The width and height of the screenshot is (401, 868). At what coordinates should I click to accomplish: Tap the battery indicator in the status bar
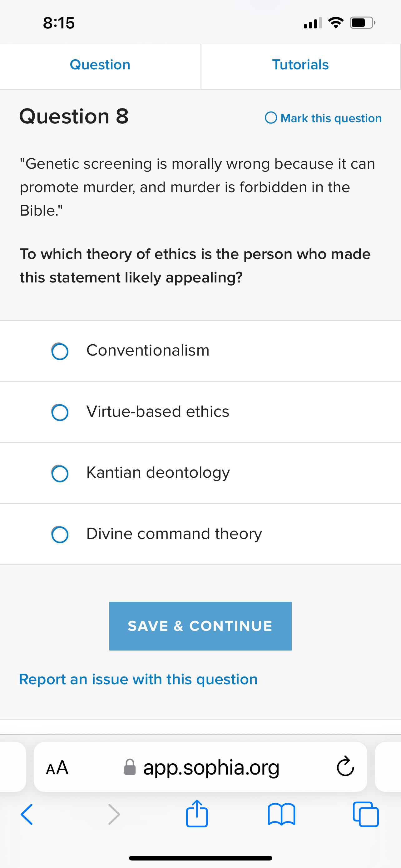click(x=361, y=22)
